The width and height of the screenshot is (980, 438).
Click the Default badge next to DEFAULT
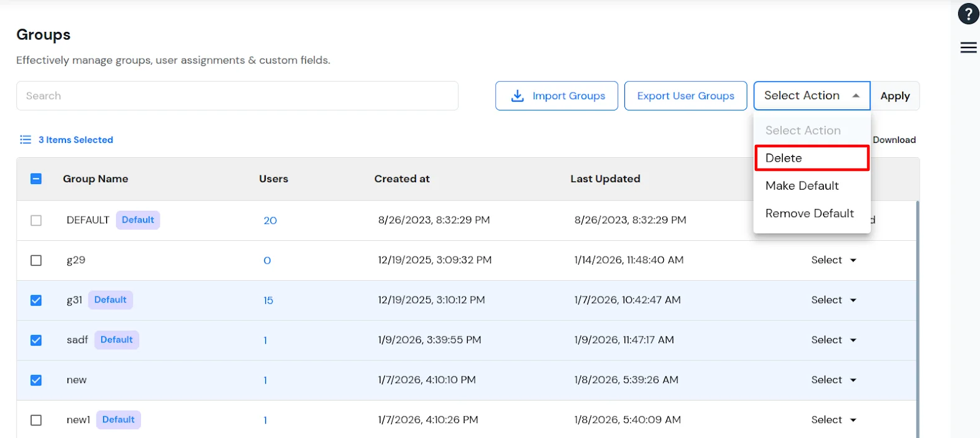click(138, 220)
